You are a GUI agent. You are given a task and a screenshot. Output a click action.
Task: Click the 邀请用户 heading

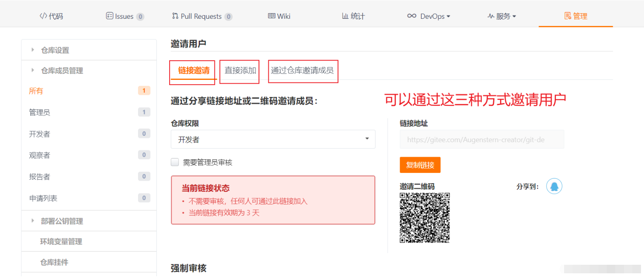(188, 43)
